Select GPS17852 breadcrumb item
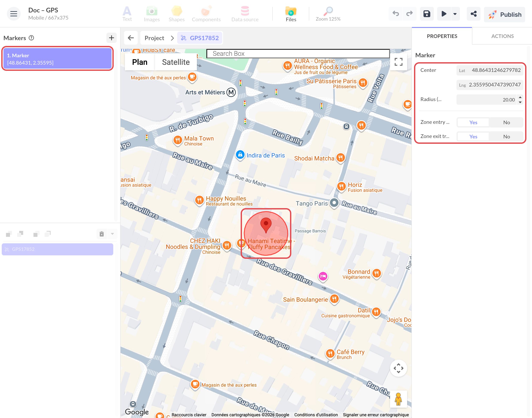 200,38
